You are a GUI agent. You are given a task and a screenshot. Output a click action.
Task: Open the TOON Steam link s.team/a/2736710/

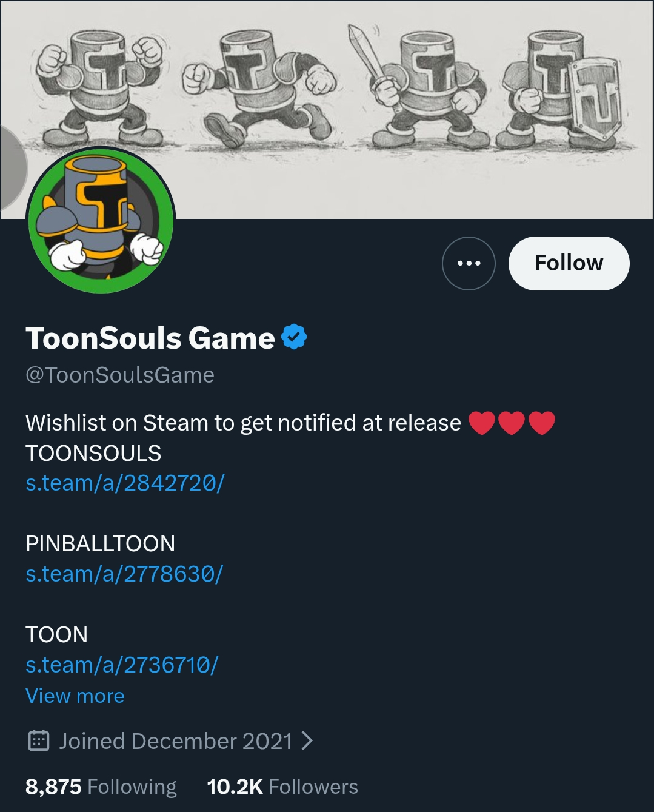(x=122, y=665)
